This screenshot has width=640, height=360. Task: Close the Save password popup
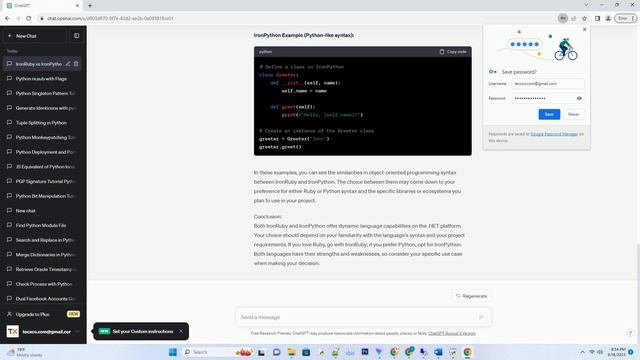pos(584,29)
